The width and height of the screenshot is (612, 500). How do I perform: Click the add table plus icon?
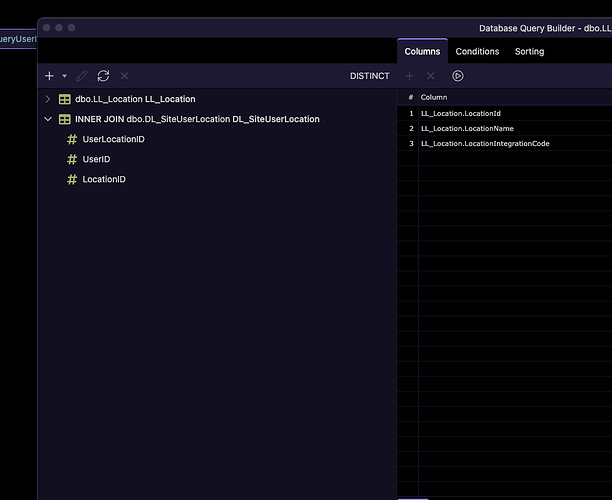click(49, 76)
